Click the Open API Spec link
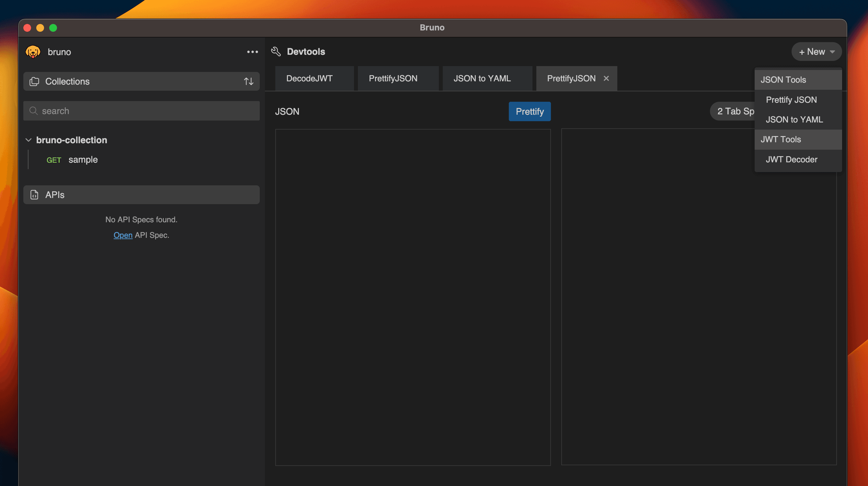The image size is (868, 486). point(123,235)
